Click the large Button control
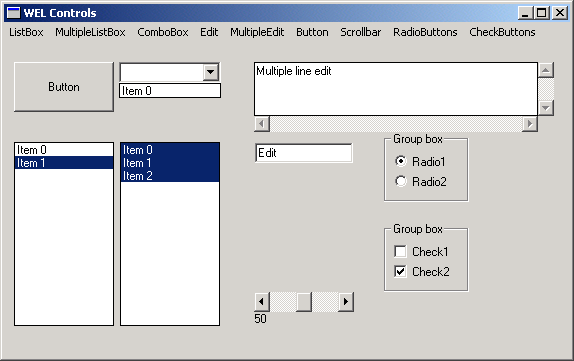 [x=64, y=87]
